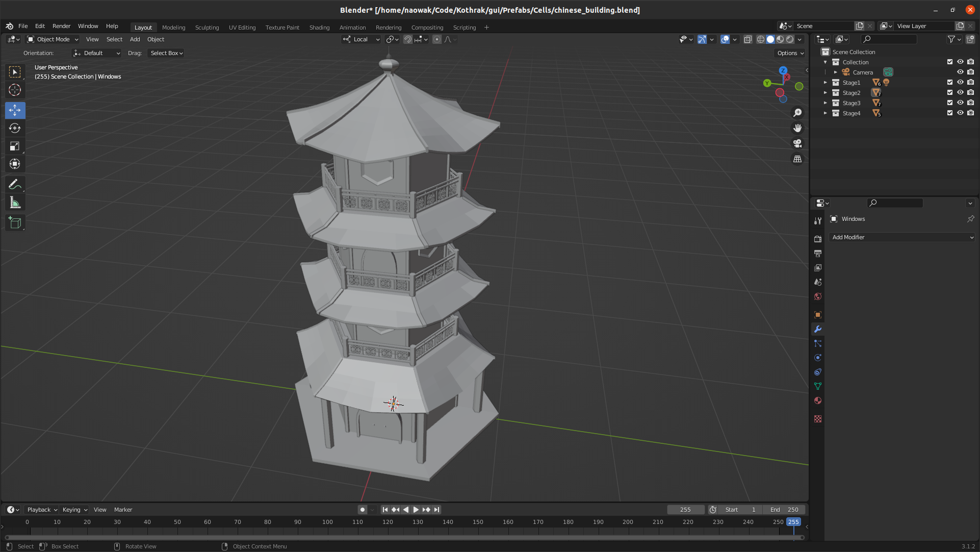Select the Transform tool
The width and height of the screenshot is (980, 552).
15,164
